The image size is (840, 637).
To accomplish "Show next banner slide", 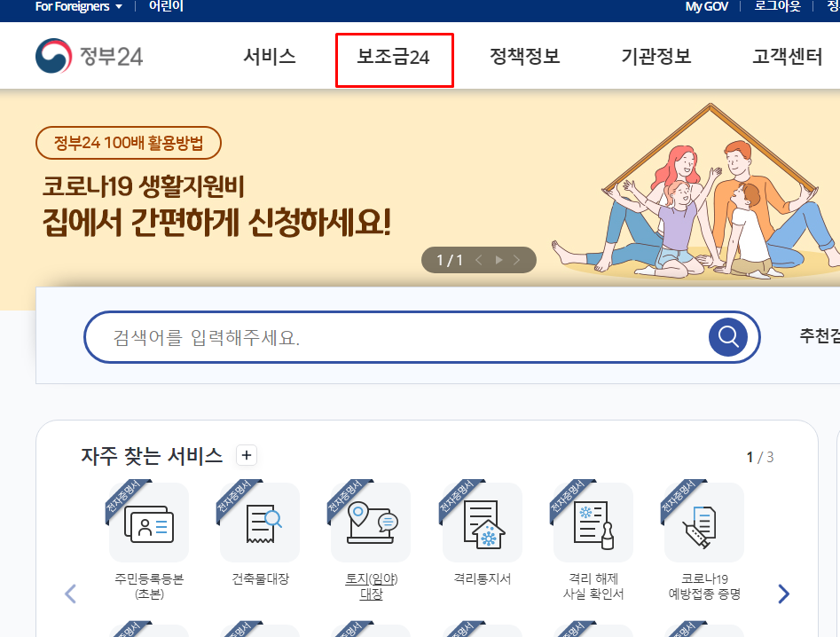I will tap(516, 260).
